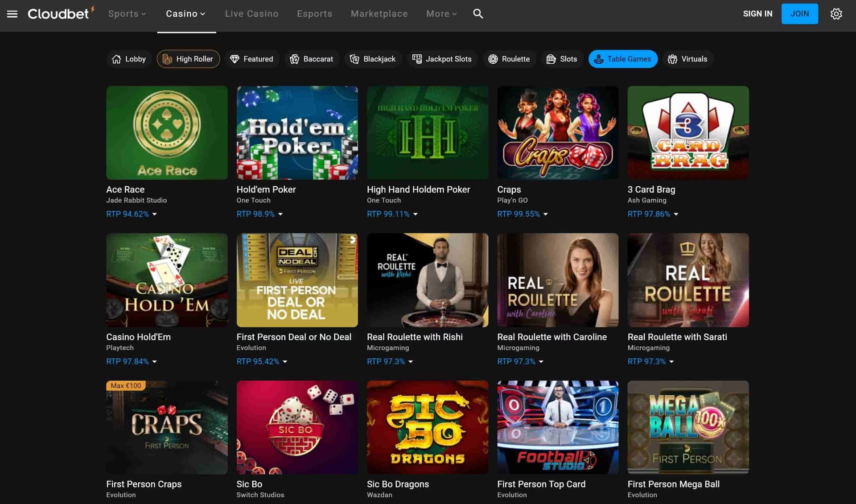Open the More navigation dropdown

coord(440,14)
